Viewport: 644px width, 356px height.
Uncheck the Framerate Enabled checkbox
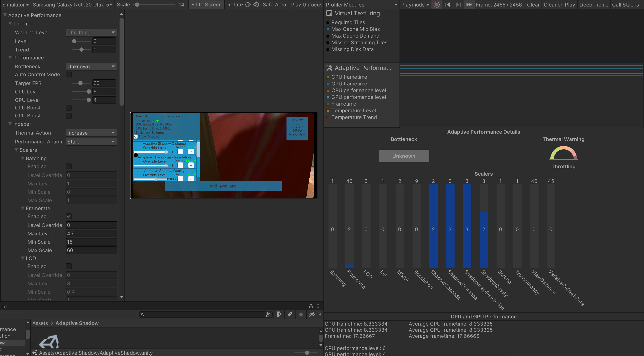pyautogui.click(x=68, y=216)
